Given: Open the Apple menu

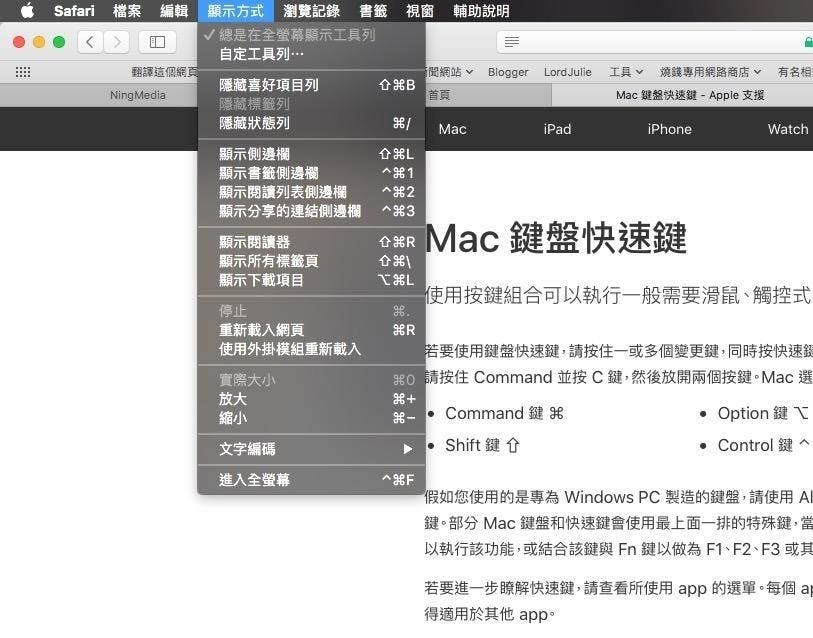Looking at the screenshot, I should [27, 10].
